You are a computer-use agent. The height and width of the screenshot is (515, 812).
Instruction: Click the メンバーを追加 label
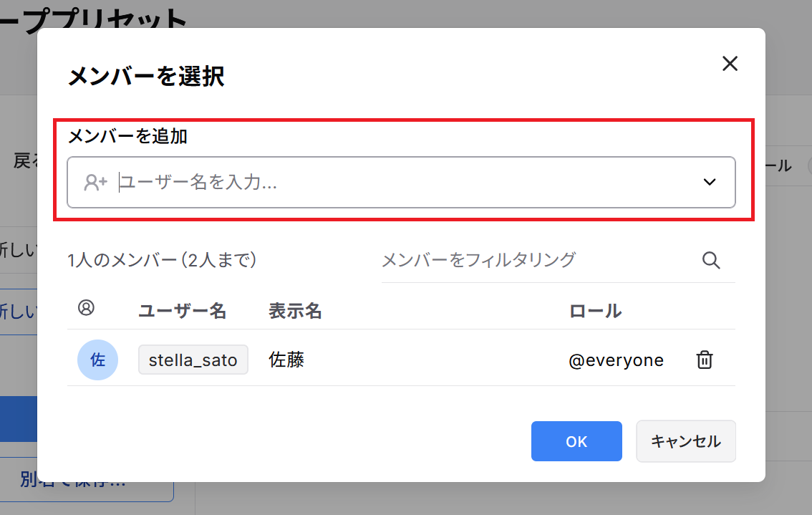(128, 136)
